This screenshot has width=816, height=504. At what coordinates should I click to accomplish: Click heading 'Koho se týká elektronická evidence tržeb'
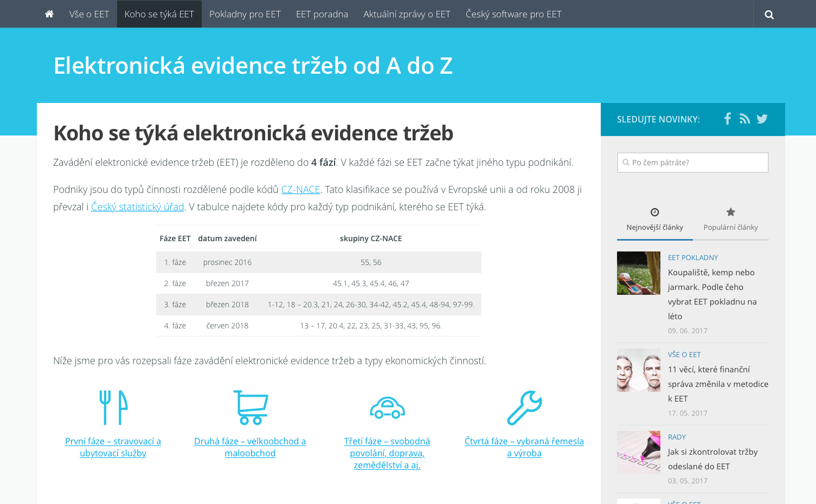[253, 133]
